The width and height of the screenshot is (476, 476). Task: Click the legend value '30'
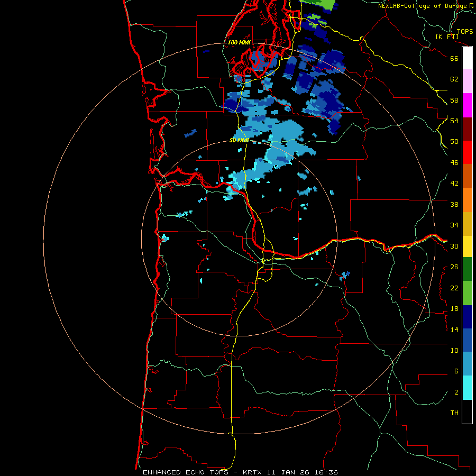(x=454, y=246)
